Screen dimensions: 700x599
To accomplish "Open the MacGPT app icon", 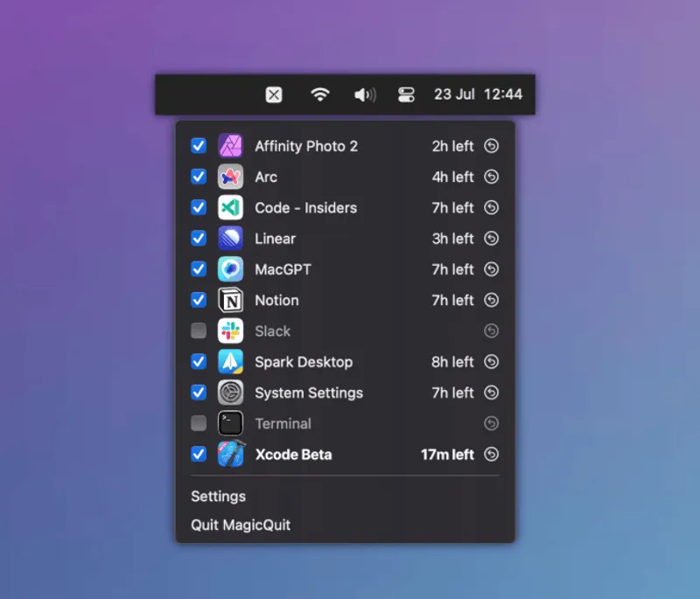I will pyautogui.click(x=230, y=269).
